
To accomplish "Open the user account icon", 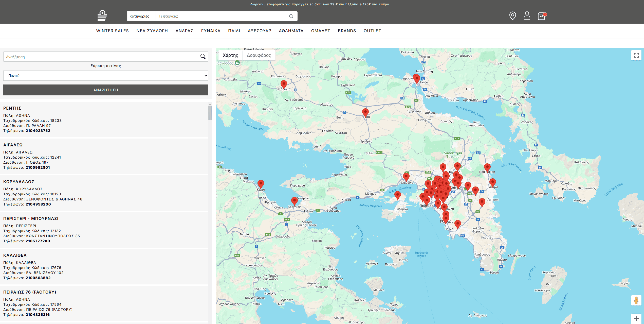I will (x=527, y=16).
